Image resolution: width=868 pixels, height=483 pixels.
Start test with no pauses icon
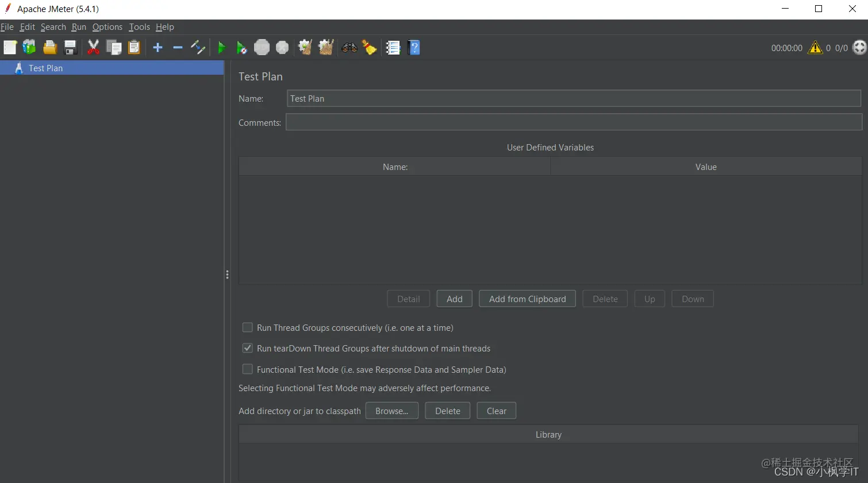[x=241, y=48]
